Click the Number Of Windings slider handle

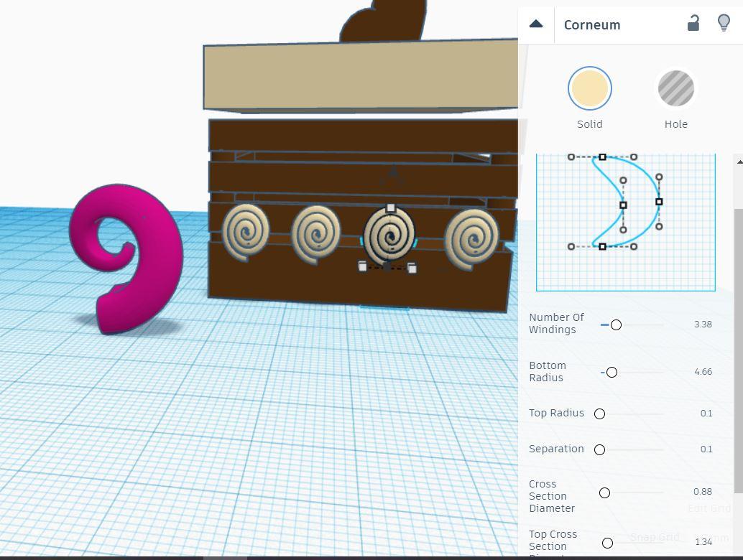tap(616, 325)
